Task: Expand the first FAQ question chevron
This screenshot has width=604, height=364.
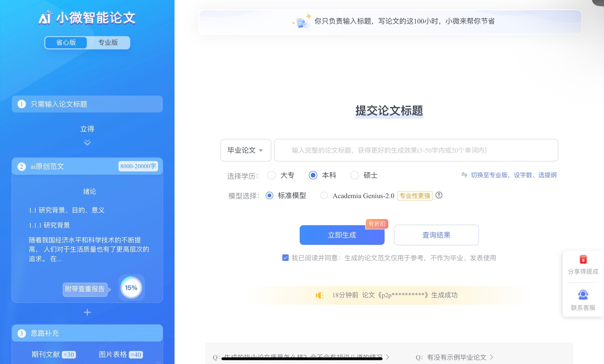Action: (387, 357)
